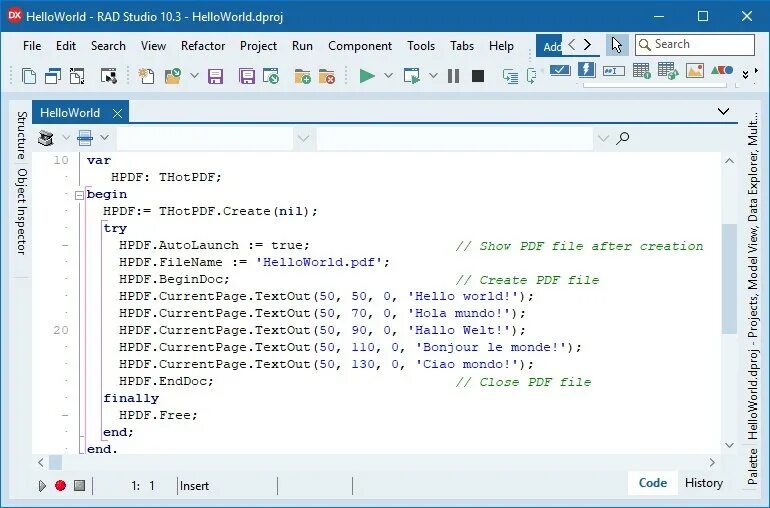Screen dimensions: 770x508
Task: Switch to the Code tab
Action: 653,483
